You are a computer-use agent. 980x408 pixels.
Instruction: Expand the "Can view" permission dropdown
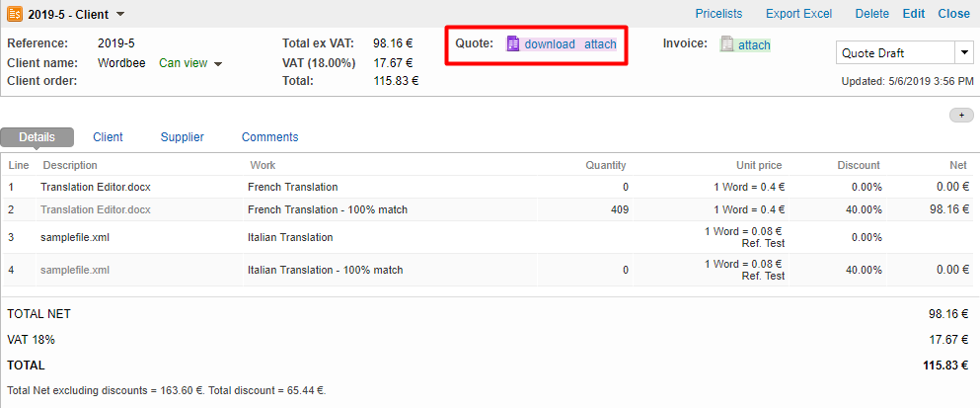click(x=218, y=63)
